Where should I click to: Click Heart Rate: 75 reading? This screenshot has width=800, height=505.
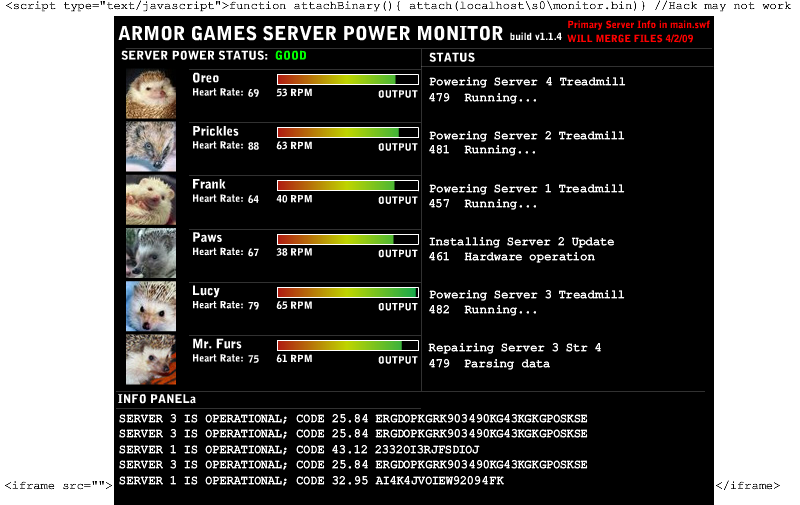226,359
